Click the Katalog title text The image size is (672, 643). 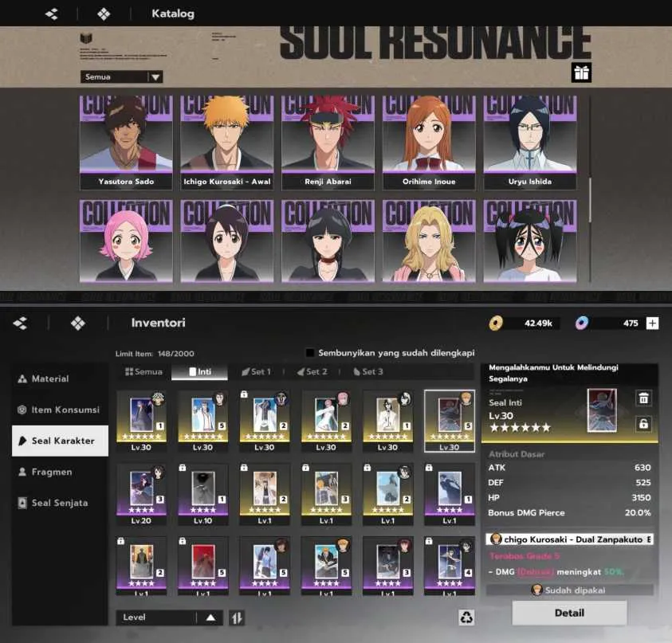(x=173, y=14)
